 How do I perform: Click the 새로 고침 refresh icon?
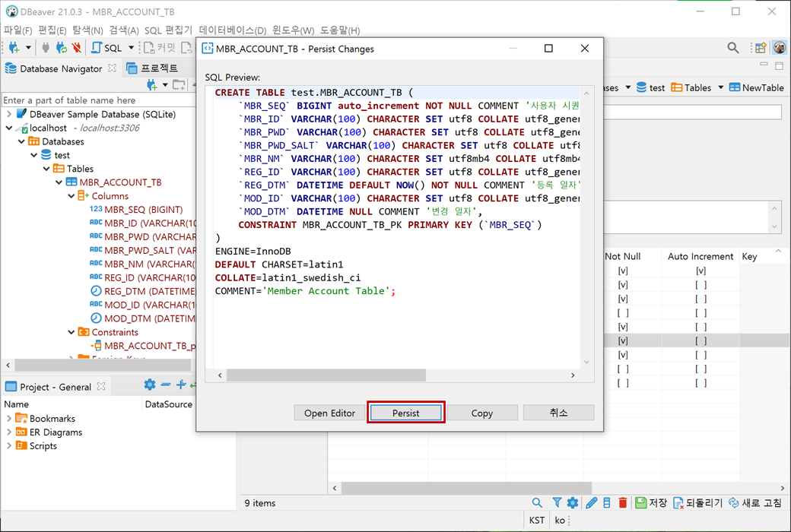(734, 502)
